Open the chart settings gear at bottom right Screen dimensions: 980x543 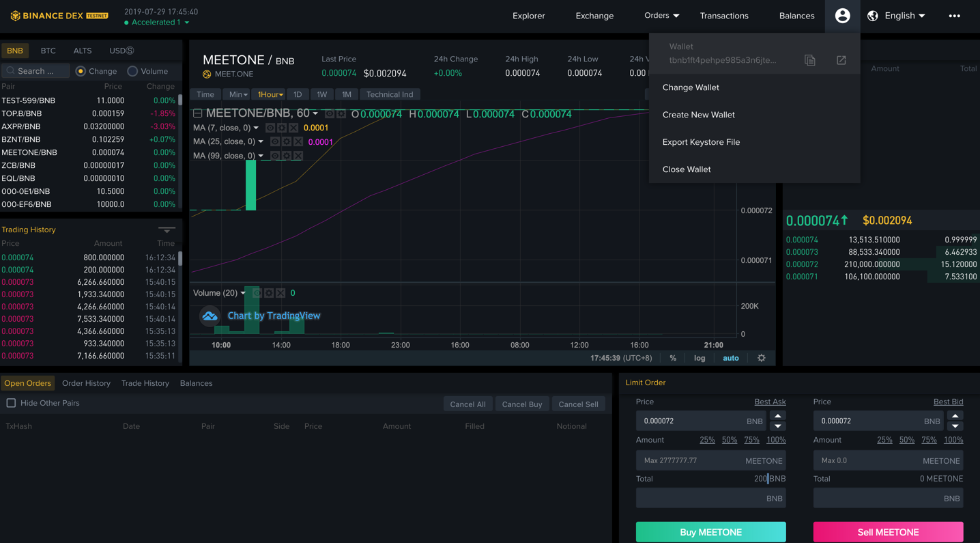tap(761, 357)
